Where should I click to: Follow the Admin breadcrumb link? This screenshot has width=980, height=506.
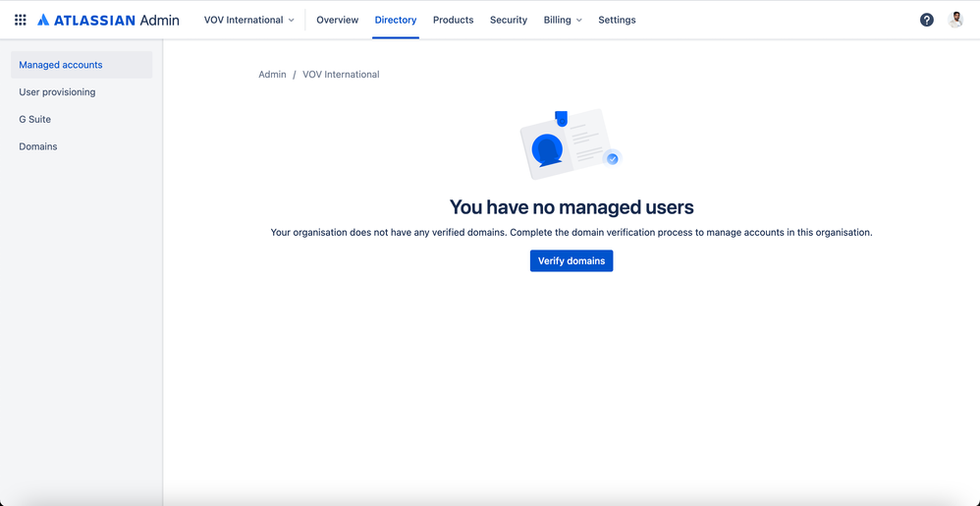click(273, 75)
